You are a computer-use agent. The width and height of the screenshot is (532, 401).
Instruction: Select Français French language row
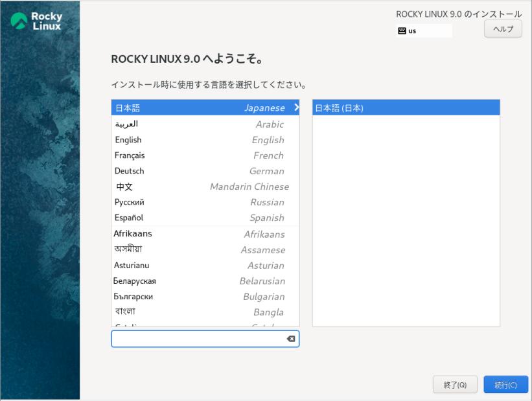click(205, 155)
